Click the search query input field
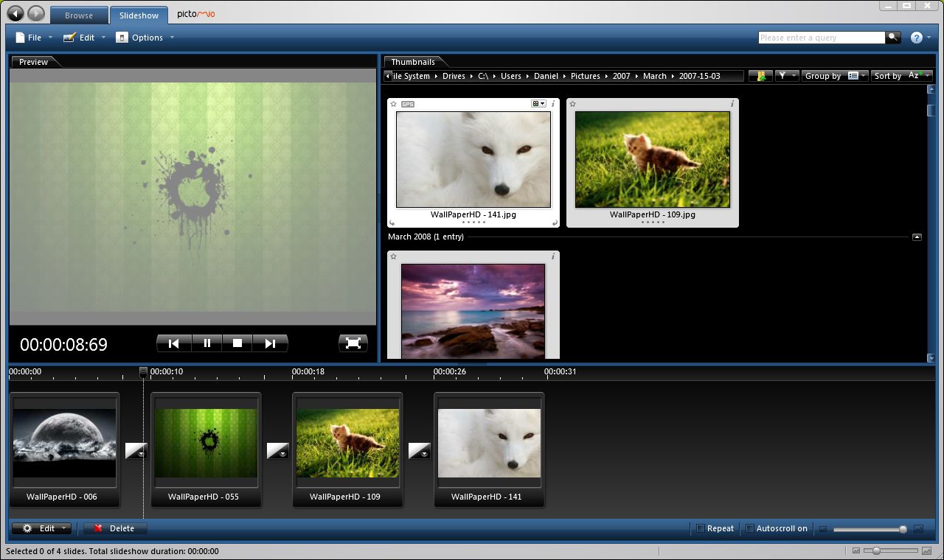Screen dimensions: 944x560 [x=822, y=38]
